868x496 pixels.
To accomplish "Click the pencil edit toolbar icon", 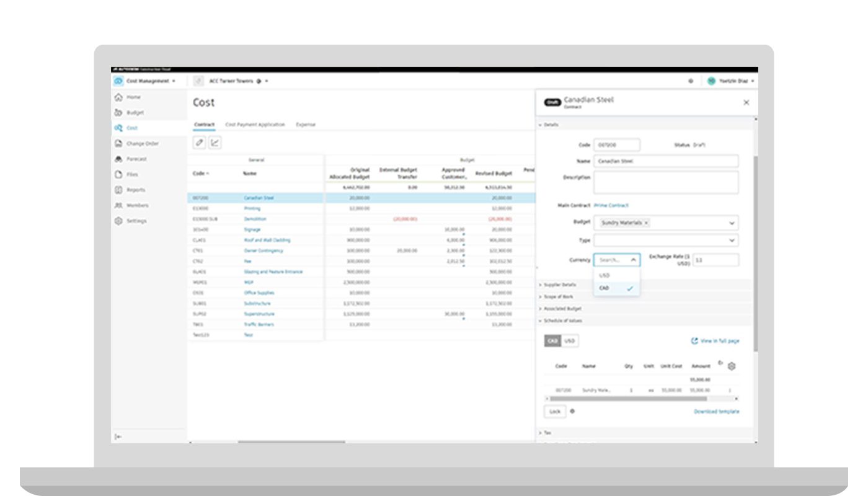I will (199, 143).
